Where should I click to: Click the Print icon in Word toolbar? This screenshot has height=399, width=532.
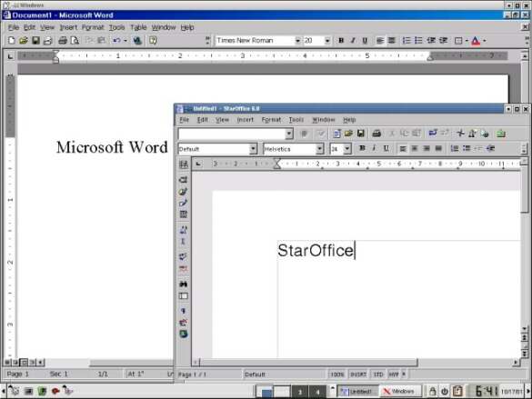pos(63,41)
